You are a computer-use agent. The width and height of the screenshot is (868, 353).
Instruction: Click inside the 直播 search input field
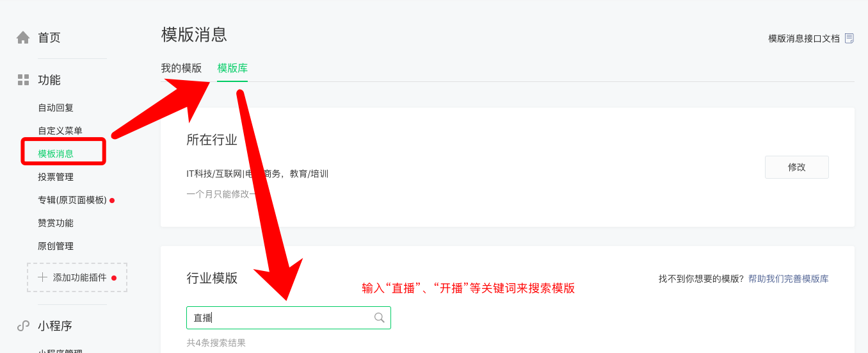point(289,318)
